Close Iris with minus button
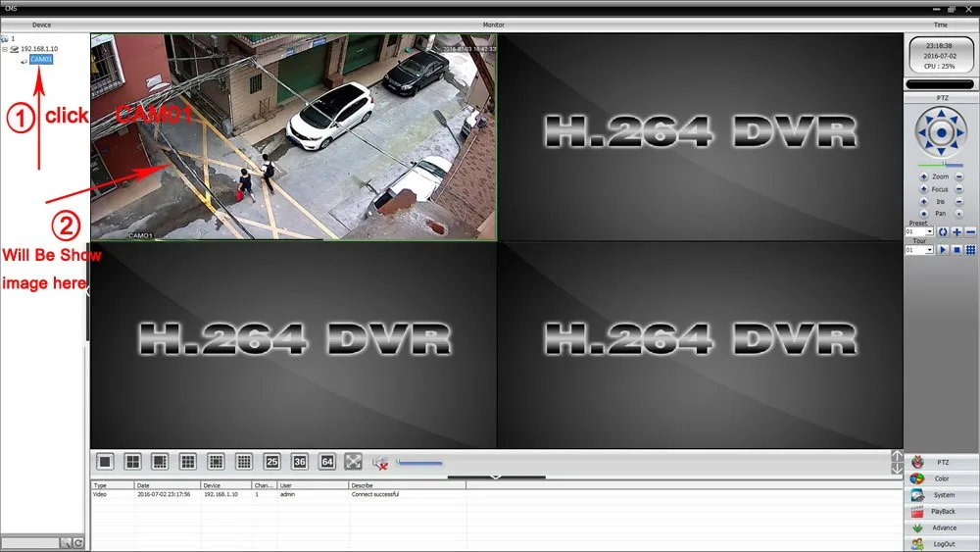The height and width of the screenshot is (552, 980). tap(958, 202)
